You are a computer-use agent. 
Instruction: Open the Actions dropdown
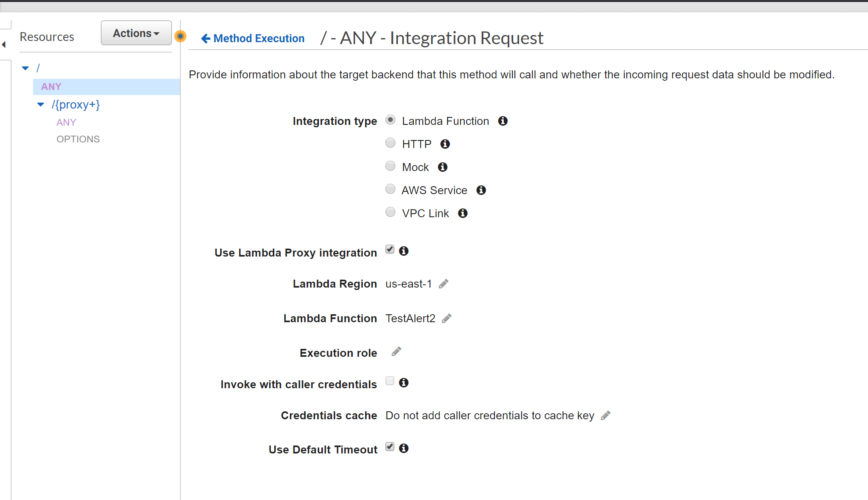pyautogui.click(x=136, y=33)
